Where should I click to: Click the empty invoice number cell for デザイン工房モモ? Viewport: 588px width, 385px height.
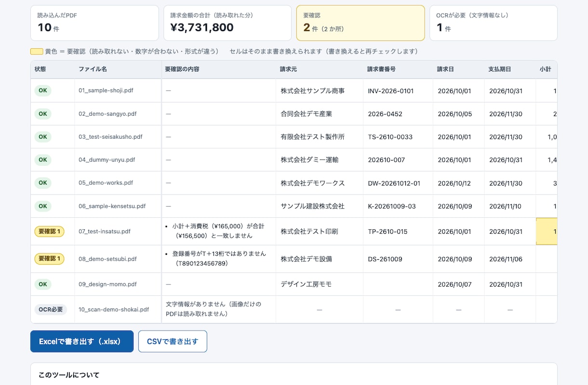click(398, 284)
